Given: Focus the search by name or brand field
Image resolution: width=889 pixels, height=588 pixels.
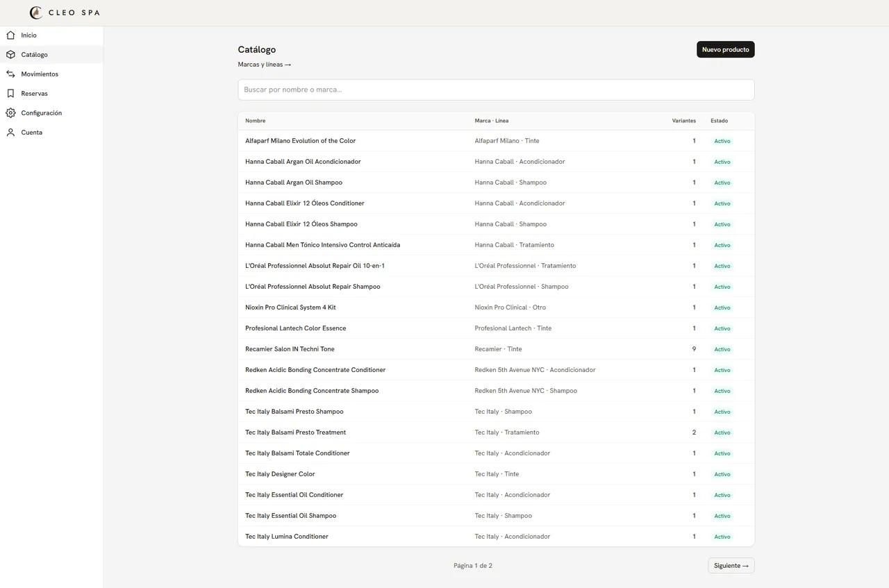Looking at the screenshot, I should click(496, 90).
